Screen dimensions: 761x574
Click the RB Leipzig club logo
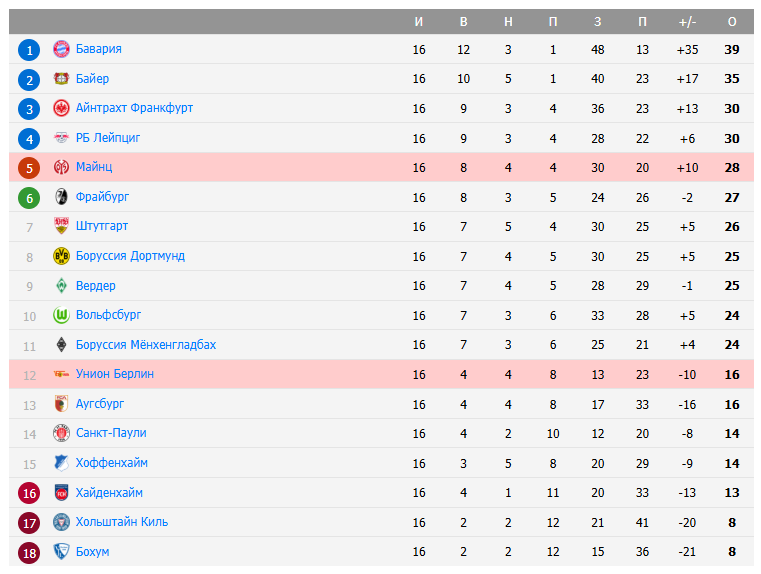61,138
